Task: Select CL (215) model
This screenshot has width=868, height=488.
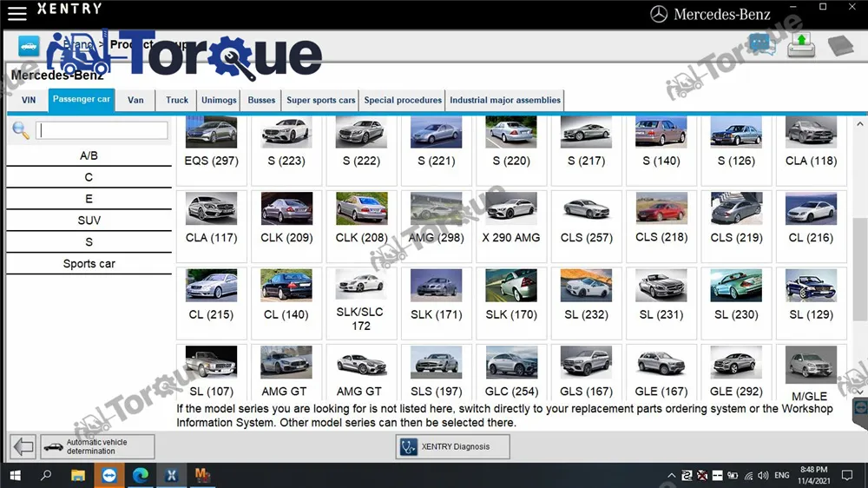Action: tap(212, 302)
